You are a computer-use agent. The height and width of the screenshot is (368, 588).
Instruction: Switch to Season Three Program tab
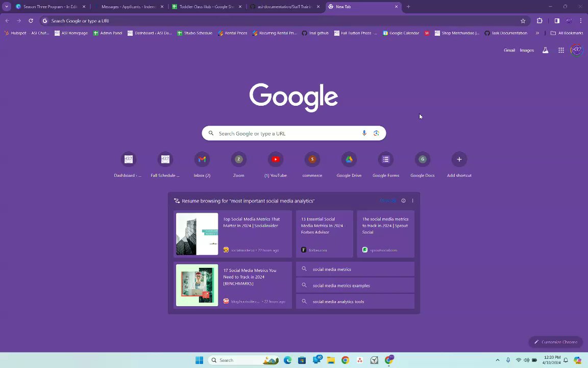tap(51, 6)
